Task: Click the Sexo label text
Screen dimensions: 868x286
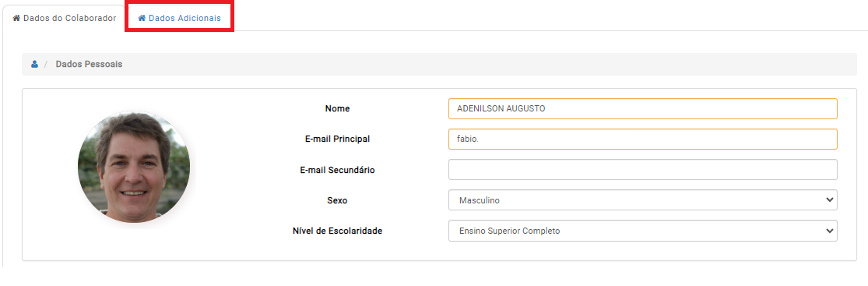Action: [337, 200]
